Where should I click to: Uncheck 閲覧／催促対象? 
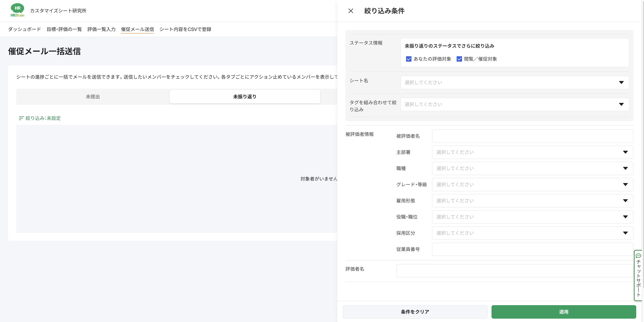pos(459,59)
